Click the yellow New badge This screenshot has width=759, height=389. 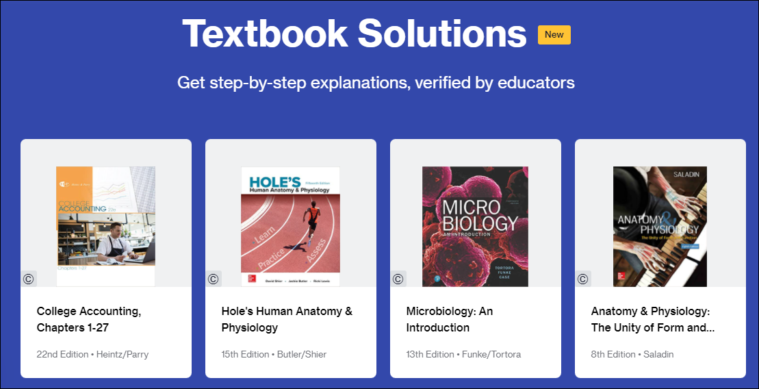coord(554,35)
